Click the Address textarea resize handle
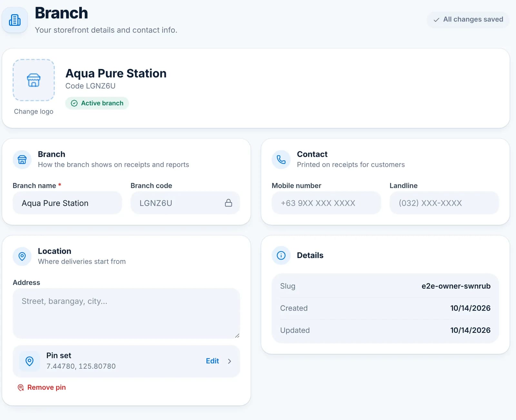This screenshot has height=420, width=516. tap(237, 336)
